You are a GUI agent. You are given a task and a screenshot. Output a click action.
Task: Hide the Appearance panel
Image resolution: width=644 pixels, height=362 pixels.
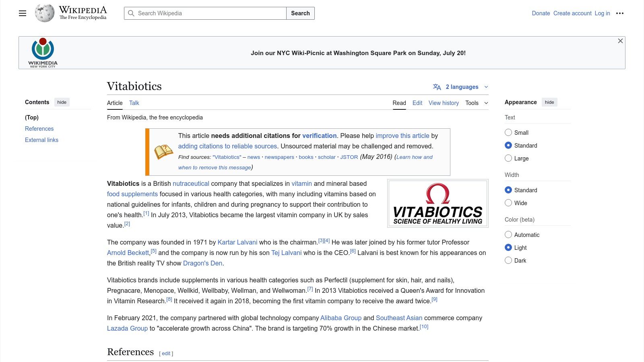[549, 102]
